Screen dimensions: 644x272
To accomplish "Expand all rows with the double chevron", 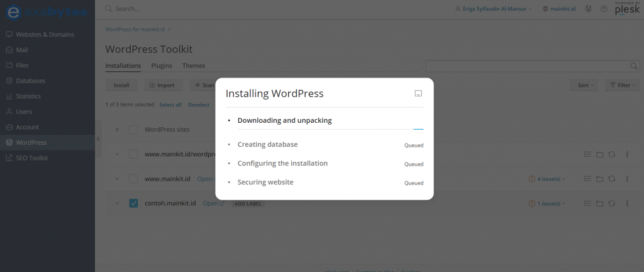I will tap(117, 130).
